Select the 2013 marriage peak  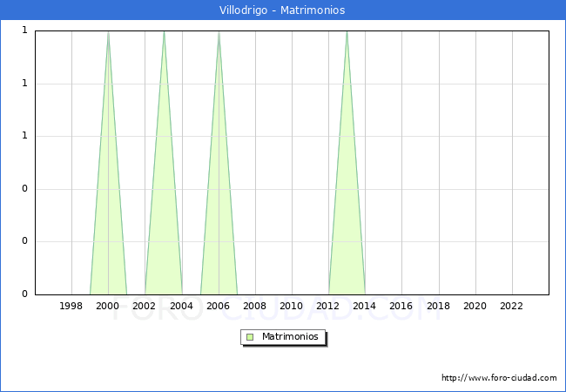click(347, 33)
